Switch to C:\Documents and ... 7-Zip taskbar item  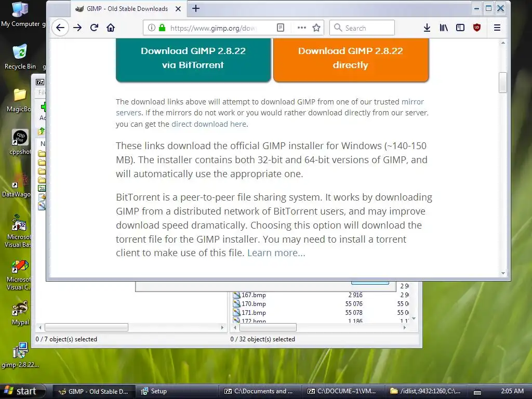coord(260,392)
